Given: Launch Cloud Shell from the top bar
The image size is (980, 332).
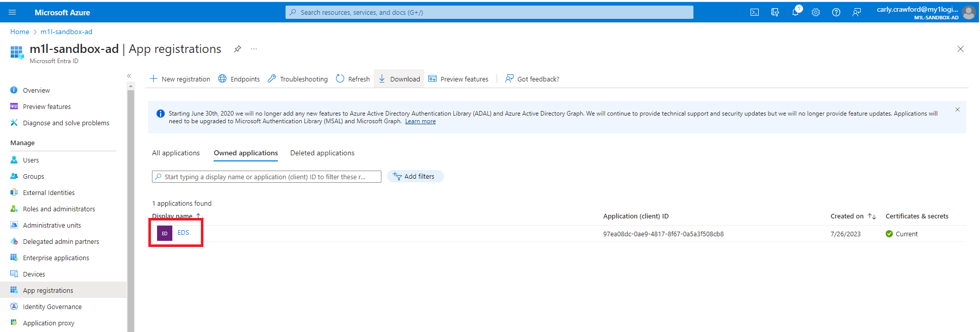Looking at the screenshot, I should point(755,12).
